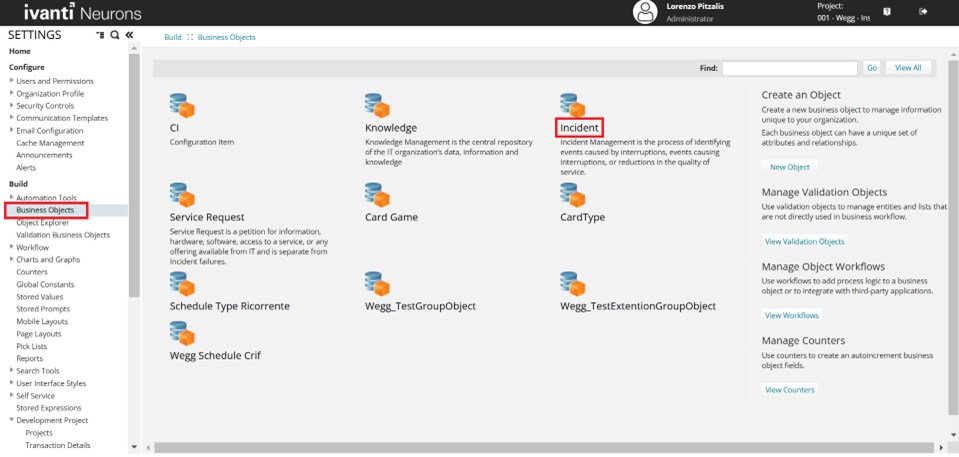
Task: Select Home in settings sidebar
Action: click(20, 51)
